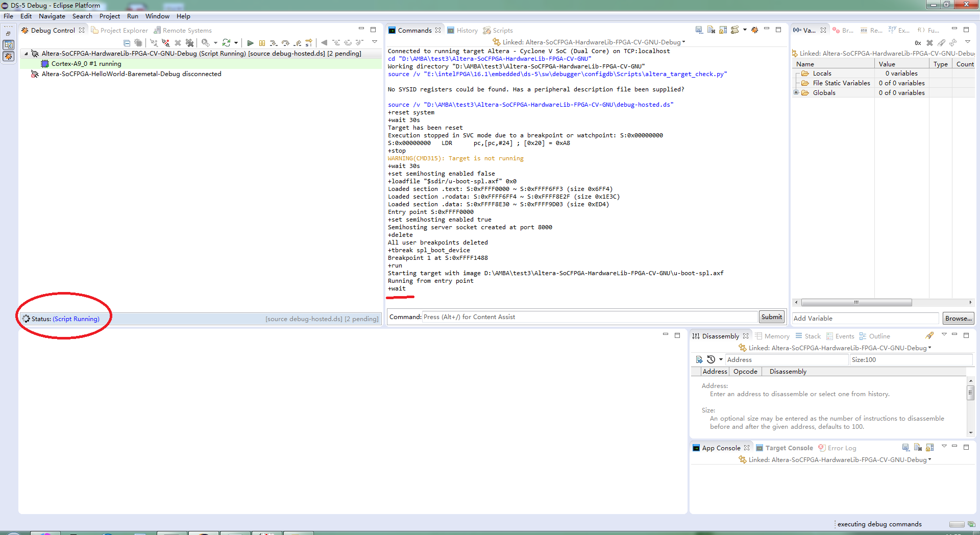980x535 pixels.
Task: Clear the App Console
Action: (918, 448)
